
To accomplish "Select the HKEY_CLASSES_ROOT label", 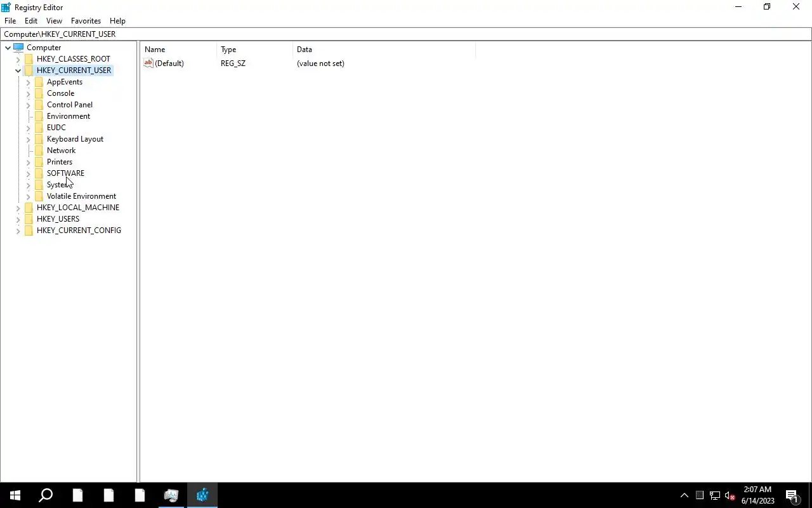I will [x=73, y=59].
